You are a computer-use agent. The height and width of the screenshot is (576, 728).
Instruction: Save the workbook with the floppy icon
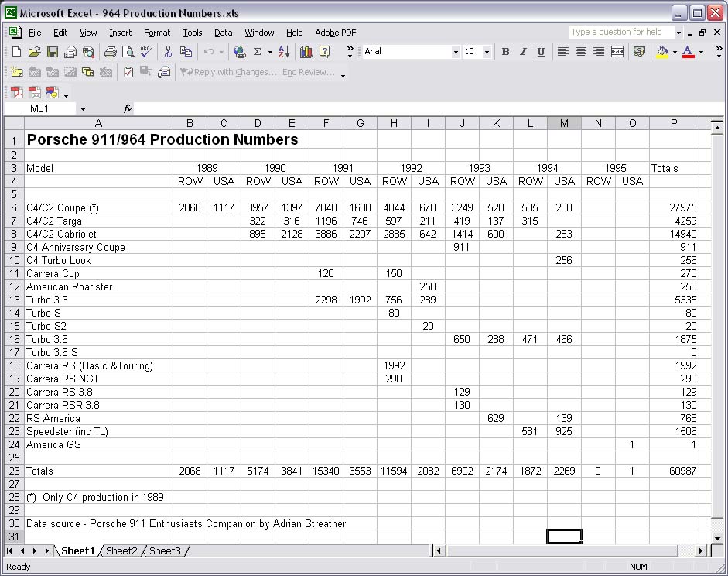[x=52, y=52]
